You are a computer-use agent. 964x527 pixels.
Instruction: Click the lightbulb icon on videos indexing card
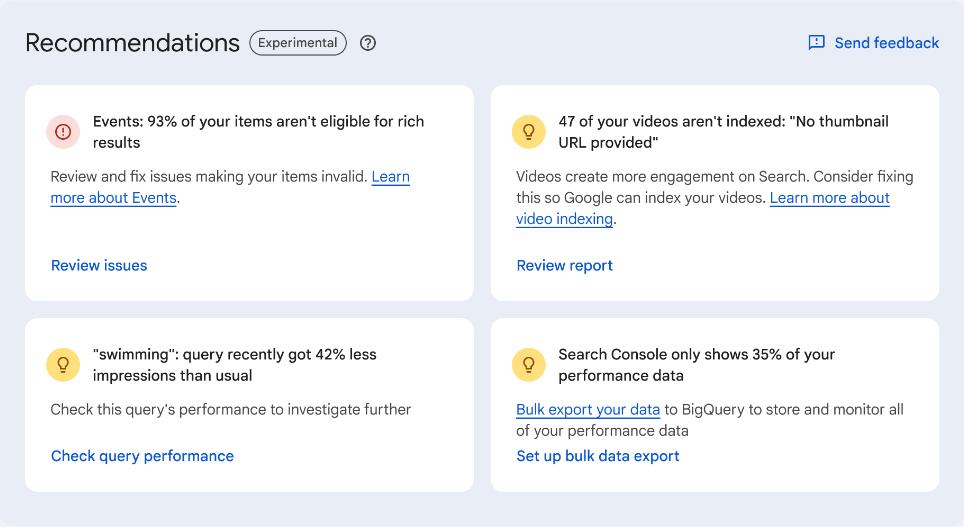tap(529, 132)
